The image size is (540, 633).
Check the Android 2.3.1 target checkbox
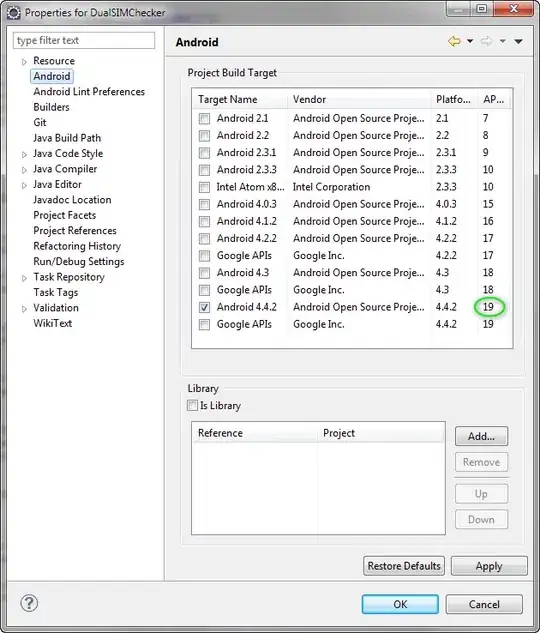[204, 153]
